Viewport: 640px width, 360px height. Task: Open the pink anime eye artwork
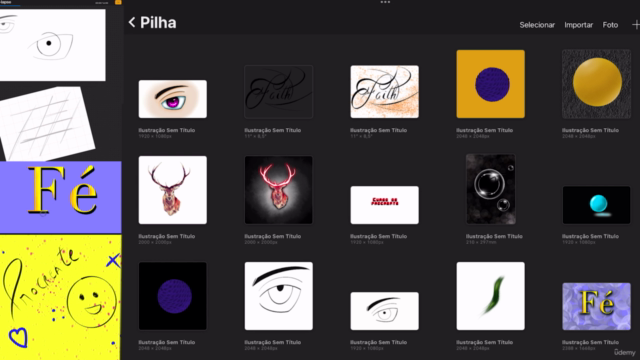pyautogui.click(x=173, y=99)
